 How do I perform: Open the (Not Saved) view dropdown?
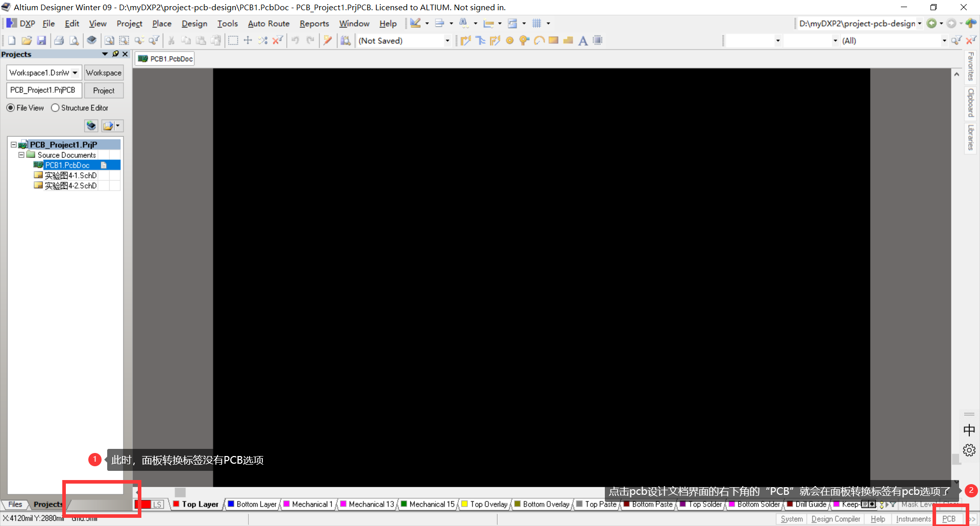click(447, 41)
